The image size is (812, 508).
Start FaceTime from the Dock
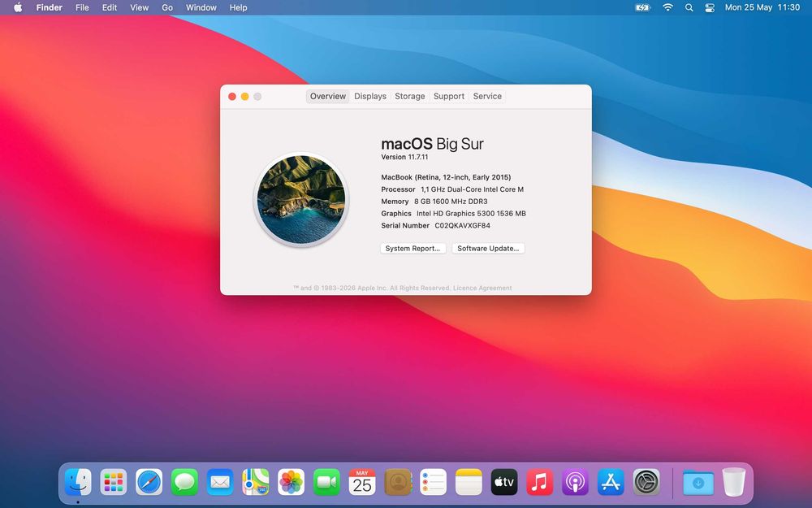click(x=326, y=482)
